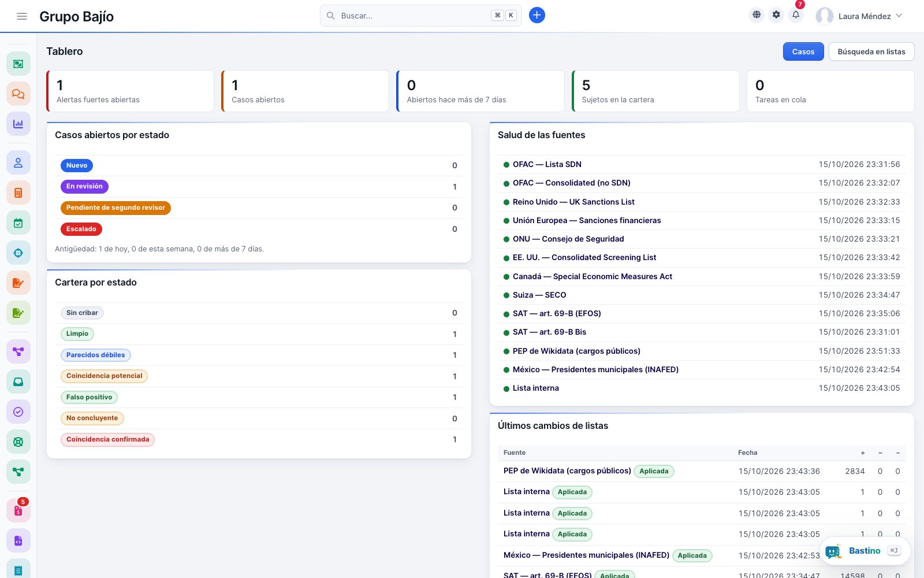Click the Fuente column header
This screenshot has width=924, height=578.
click(515, 453)
